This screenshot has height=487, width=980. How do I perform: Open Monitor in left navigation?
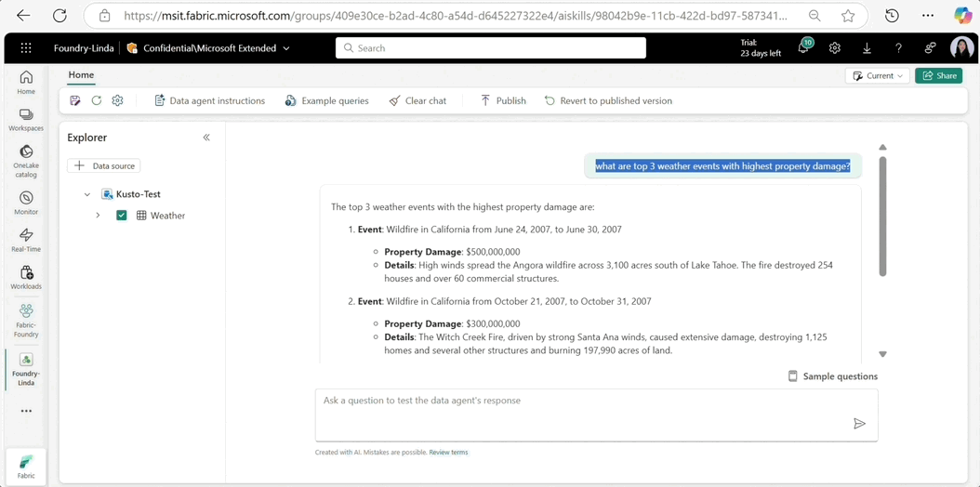click(x=26, y=203)
